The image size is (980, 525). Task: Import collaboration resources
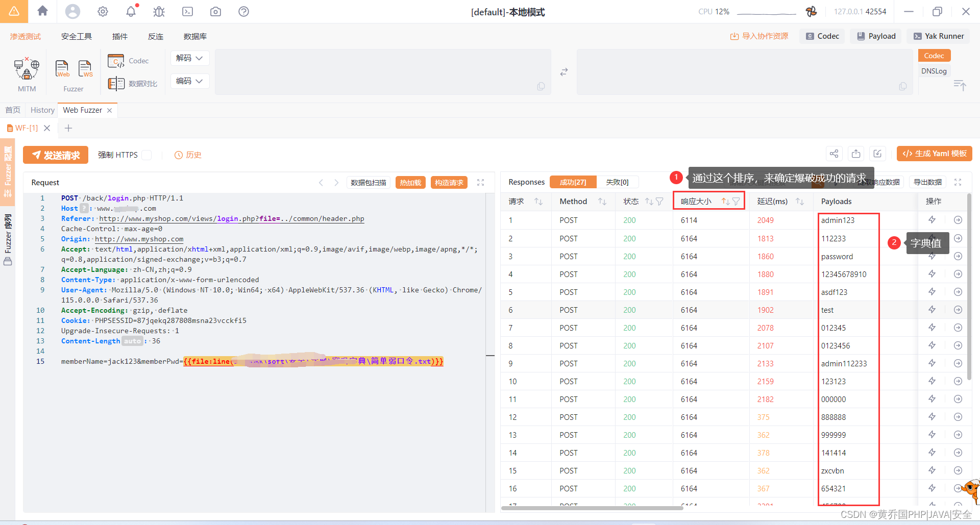click(759, 36)
